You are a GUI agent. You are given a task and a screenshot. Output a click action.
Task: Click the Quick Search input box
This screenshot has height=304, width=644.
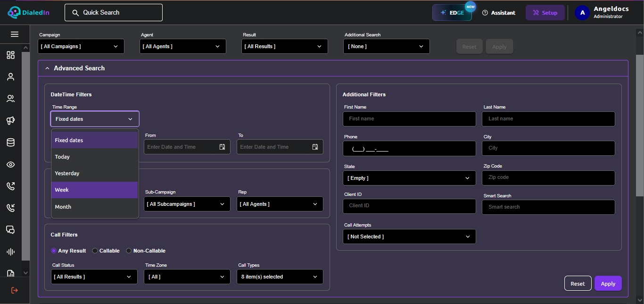114,13
